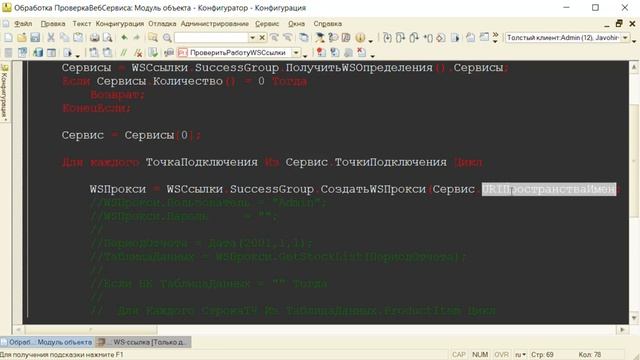Run syntax check icon with green checkmark
This screenshot has height=360, width=640.
[x=153, y=53]
